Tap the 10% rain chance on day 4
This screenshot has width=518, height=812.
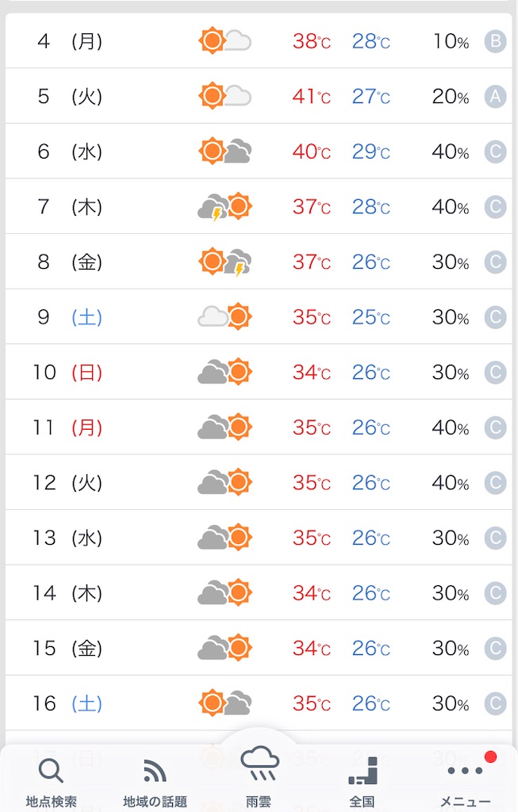click(x=451, y=41)
